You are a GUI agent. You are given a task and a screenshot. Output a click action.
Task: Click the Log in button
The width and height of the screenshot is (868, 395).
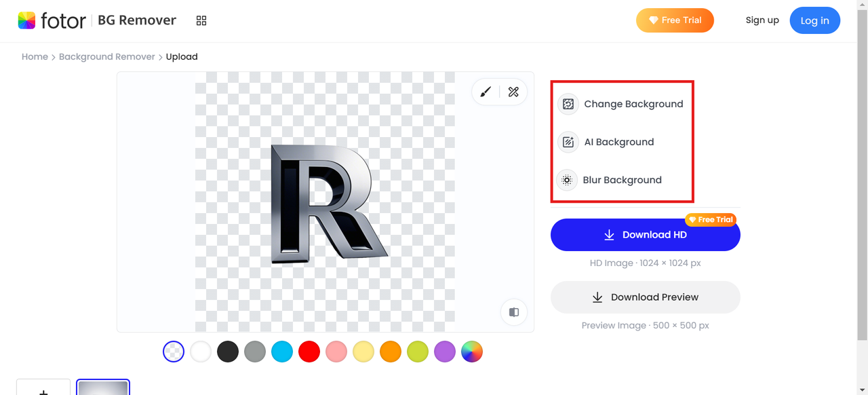[x=814, y=20]
